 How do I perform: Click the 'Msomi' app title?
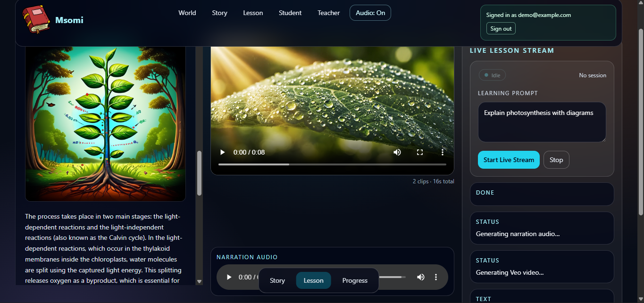coord(69,20)
